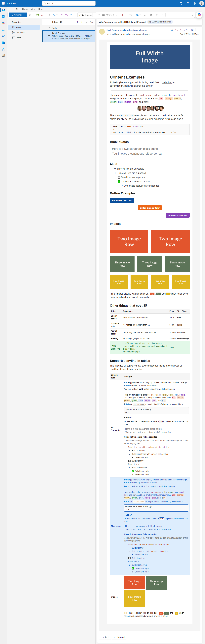Open the View ribbon tab

tap(33, 9)
